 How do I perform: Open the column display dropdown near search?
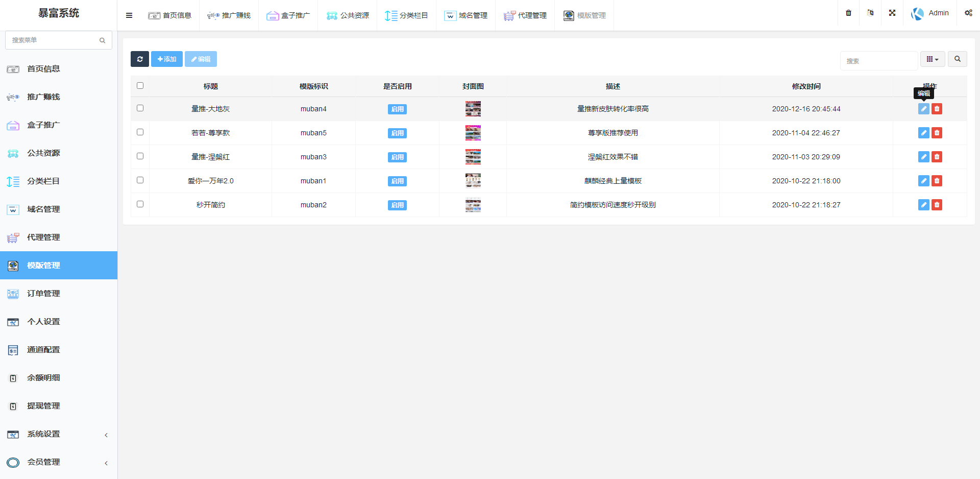933,59
